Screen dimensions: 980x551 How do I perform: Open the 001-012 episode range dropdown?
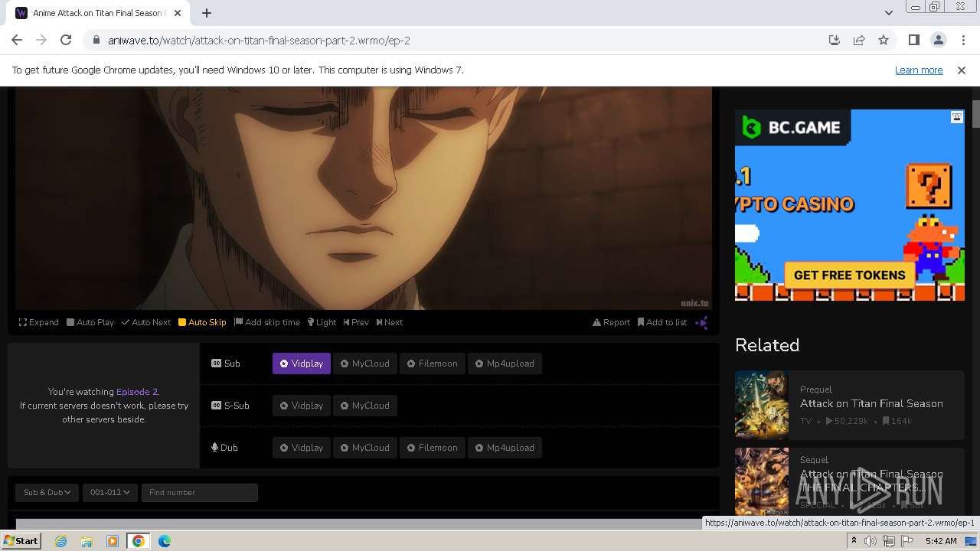110,492
